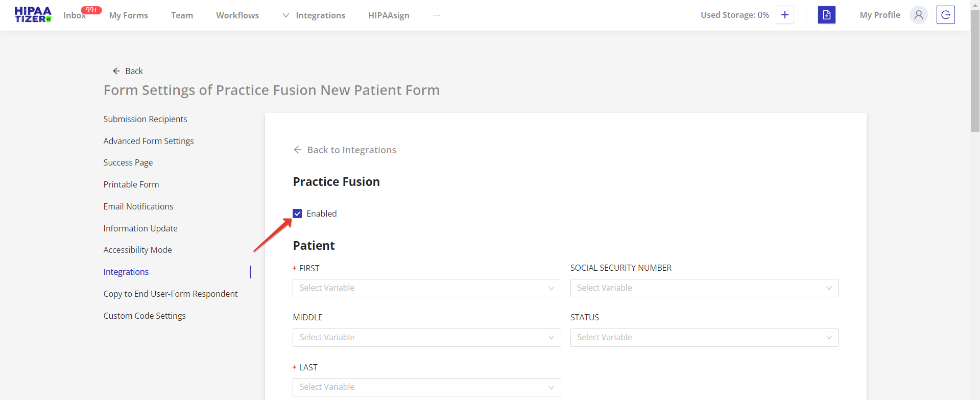
Task: Click the more options ellipsis in navbar
Action: (x=437, y=15)
